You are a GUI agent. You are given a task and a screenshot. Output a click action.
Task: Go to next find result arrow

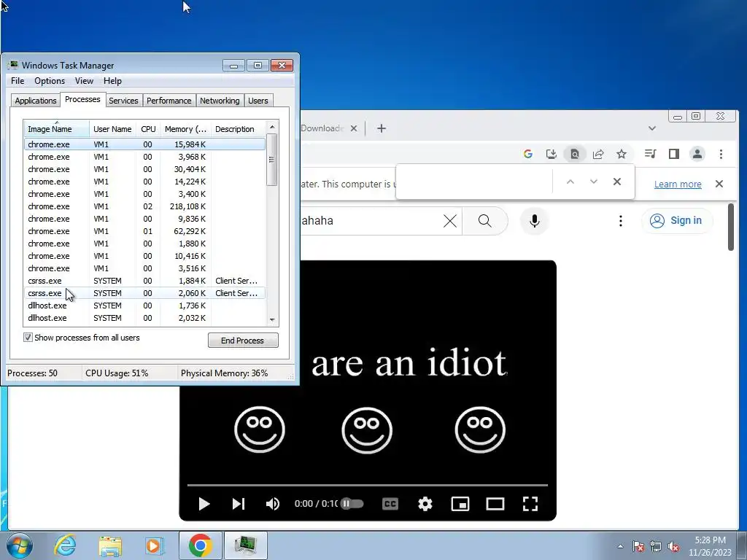[594, 182]
